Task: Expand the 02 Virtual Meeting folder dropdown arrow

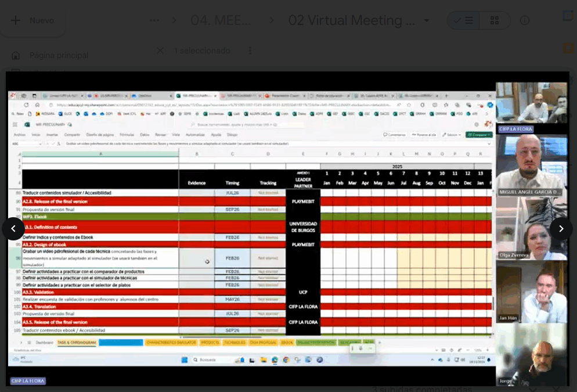Action: coord(427,21)
